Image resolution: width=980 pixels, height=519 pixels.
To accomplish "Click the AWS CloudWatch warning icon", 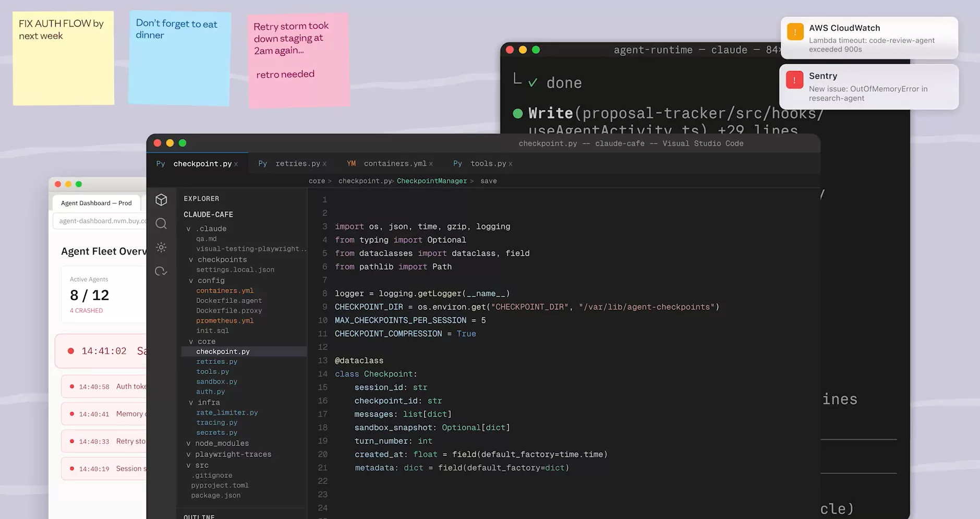I will coord(794,32).
